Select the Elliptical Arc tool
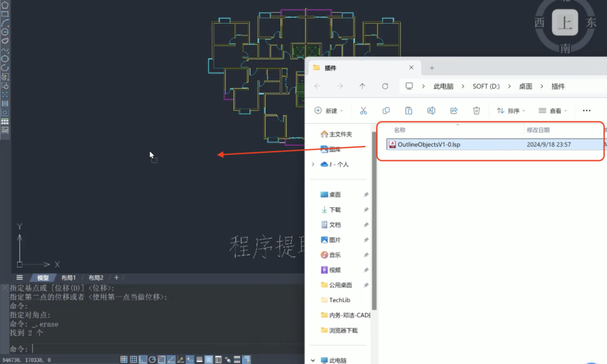 pos(5,68)
